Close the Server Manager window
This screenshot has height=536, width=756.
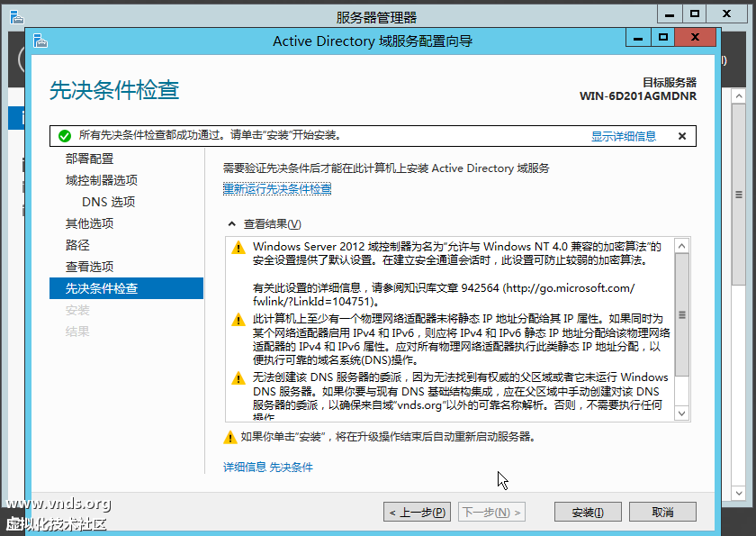[x=726, y=14]
